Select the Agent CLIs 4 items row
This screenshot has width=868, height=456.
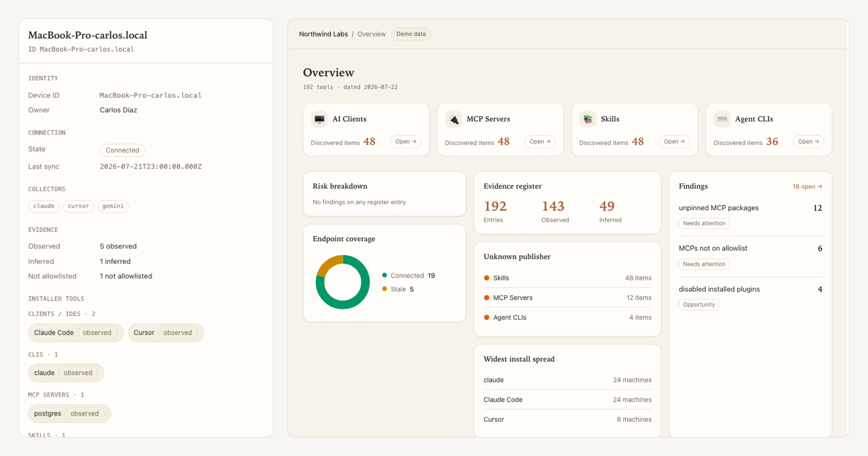click(567, 317)
